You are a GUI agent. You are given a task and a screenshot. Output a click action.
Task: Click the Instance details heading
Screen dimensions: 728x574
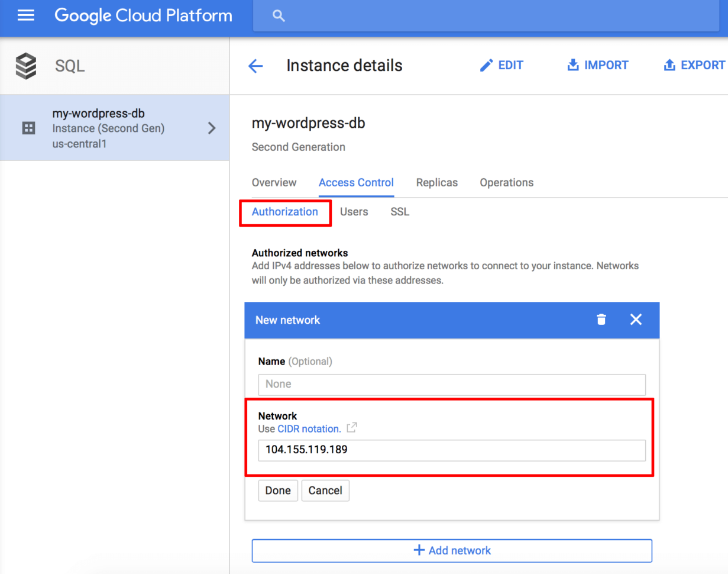[x=344, y=66]
